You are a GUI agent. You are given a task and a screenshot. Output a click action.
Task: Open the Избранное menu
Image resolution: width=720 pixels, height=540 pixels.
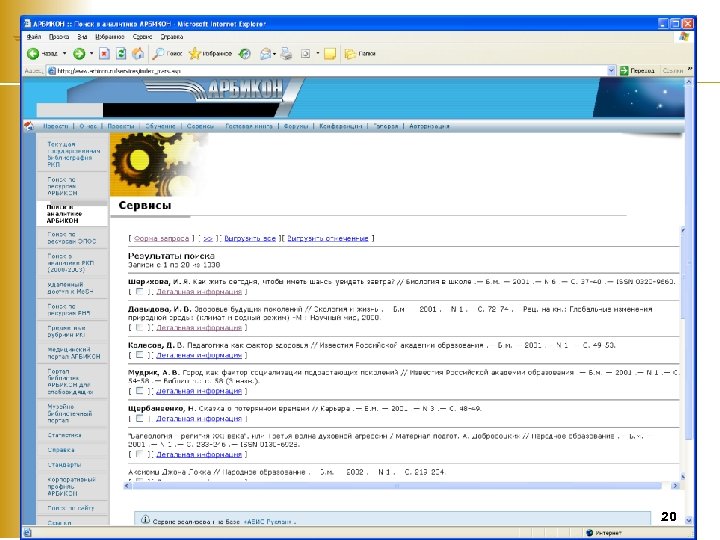point(110,37)
